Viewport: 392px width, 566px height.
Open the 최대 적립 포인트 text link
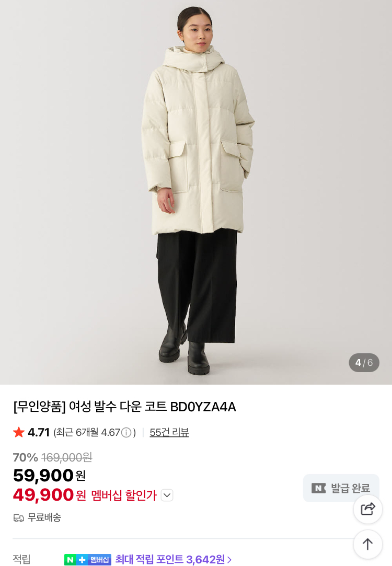[x=170, y=560]
